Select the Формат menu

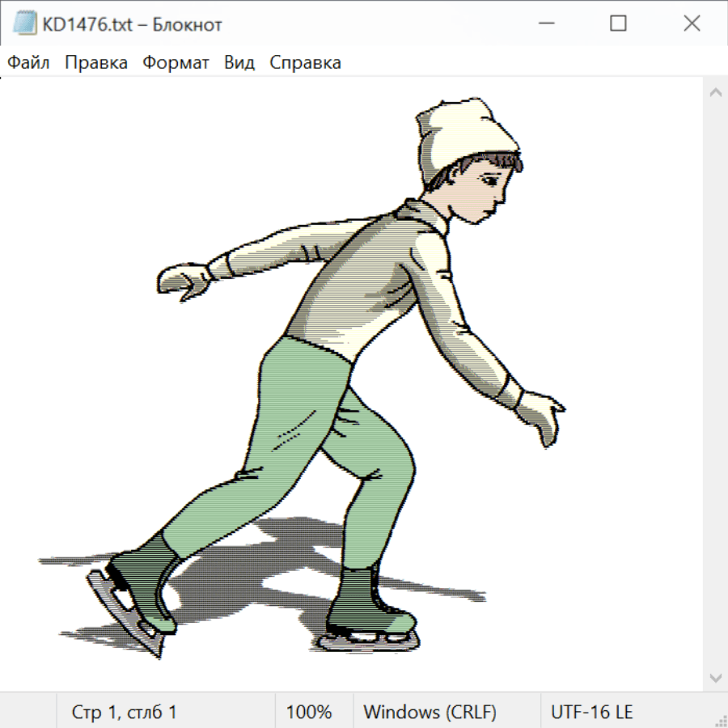(x=176, y=63)
